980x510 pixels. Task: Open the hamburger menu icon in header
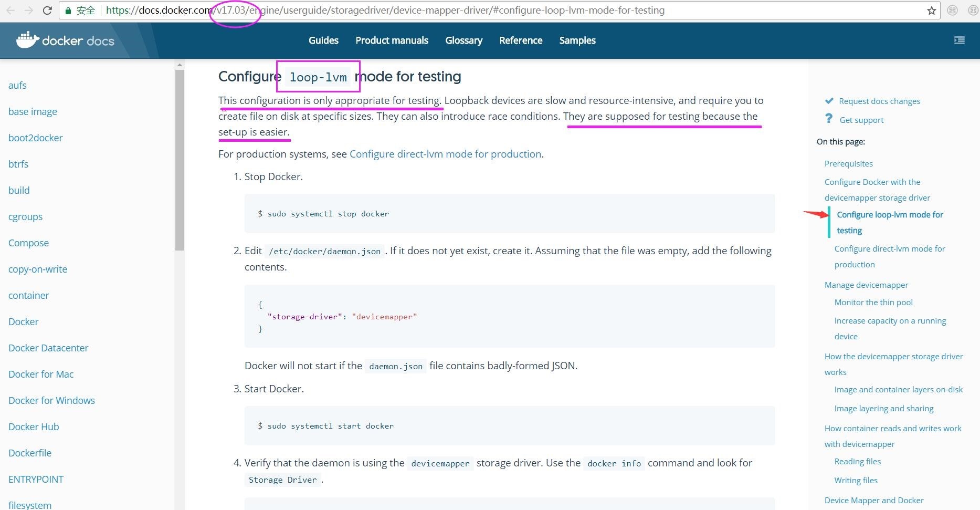point(960,40)
